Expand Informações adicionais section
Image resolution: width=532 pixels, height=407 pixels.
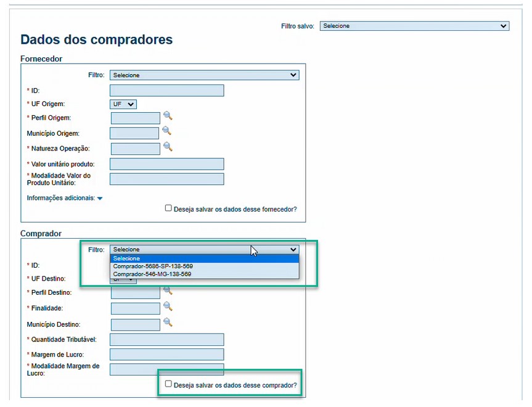click(x=65, y=198)
